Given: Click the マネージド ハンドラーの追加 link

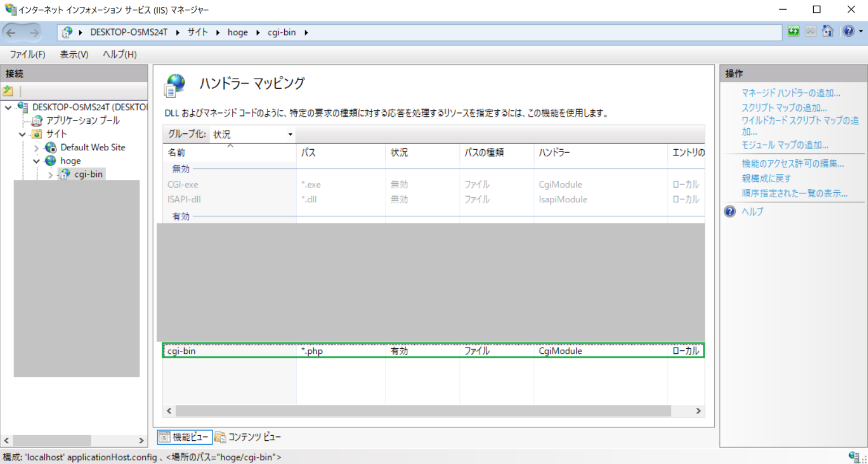Looking at the screenshot, I should coord(791,93).
